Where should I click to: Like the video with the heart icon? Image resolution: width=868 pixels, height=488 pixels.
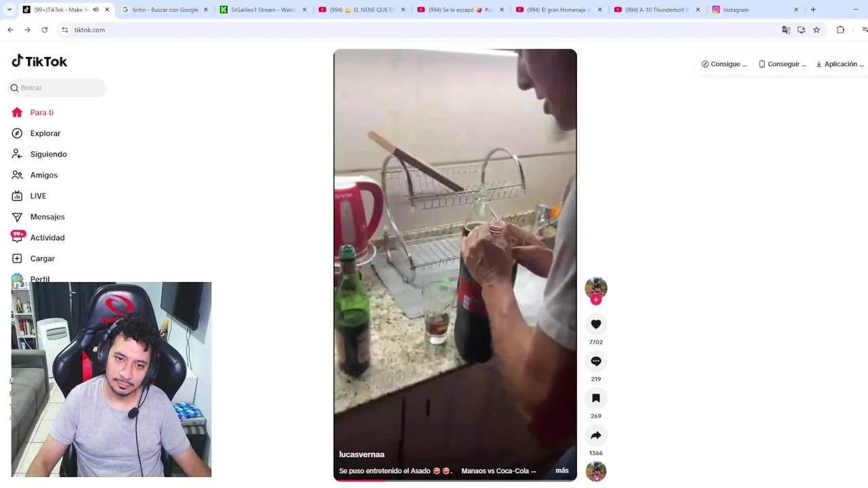[x=596, y=325]
